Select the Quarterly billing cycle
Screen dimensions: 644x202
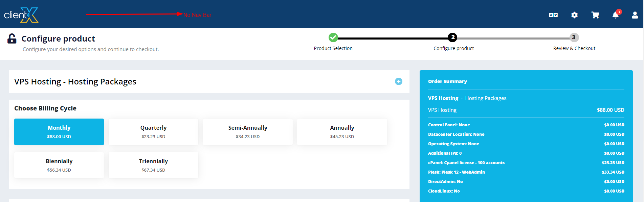coord(153,132)
